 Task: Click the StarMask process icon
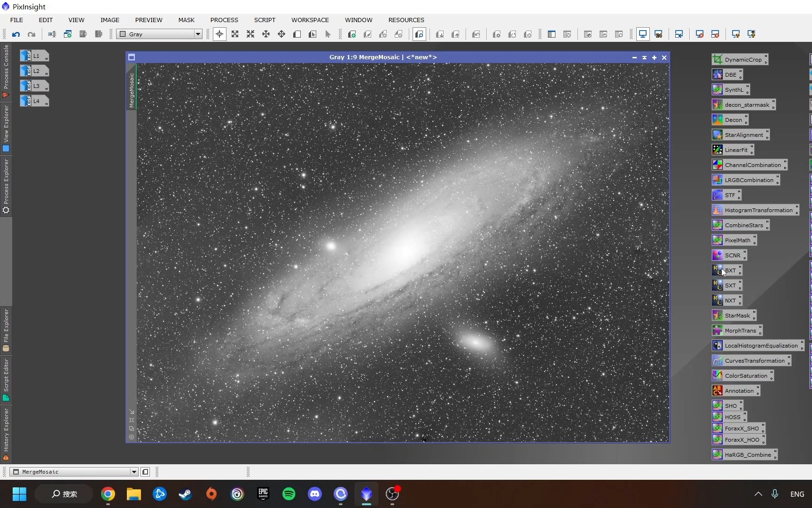734,316
